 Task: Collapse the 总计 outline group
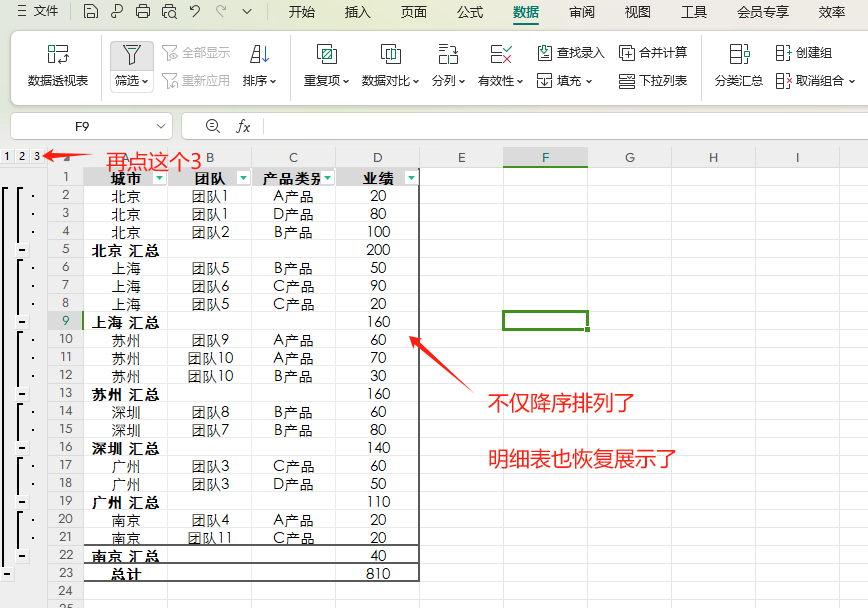coord(7,574)
